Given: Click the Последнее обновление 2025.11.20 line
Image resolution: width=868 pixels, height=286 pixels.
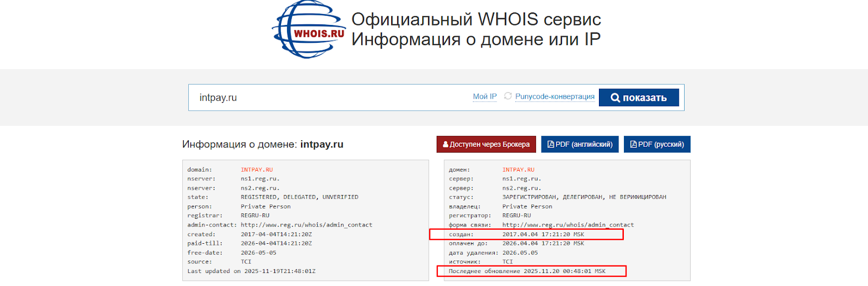Looking at the screenshot, I should click(527, 271).
